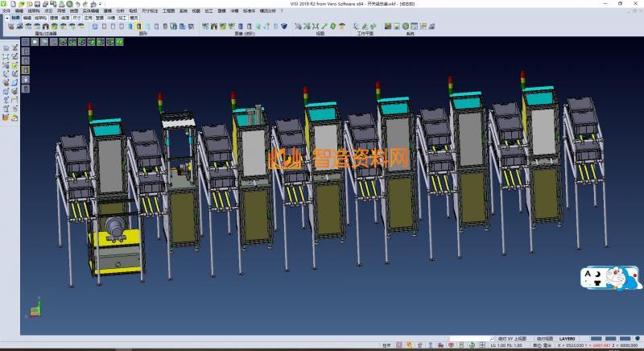The height and width of the screenshot is (351, 644).
Task: Open the quick access toolbar customize arrow
Action: (x=98, y=4)
